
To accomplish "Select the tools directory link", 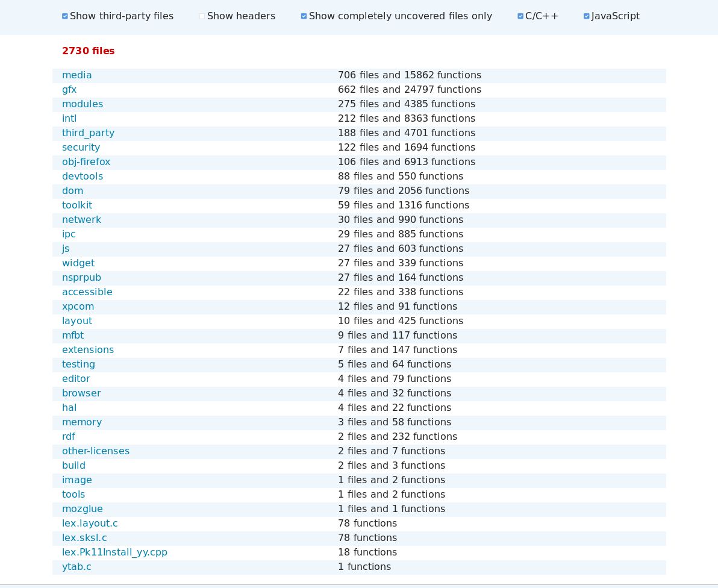I will point(73,495).
